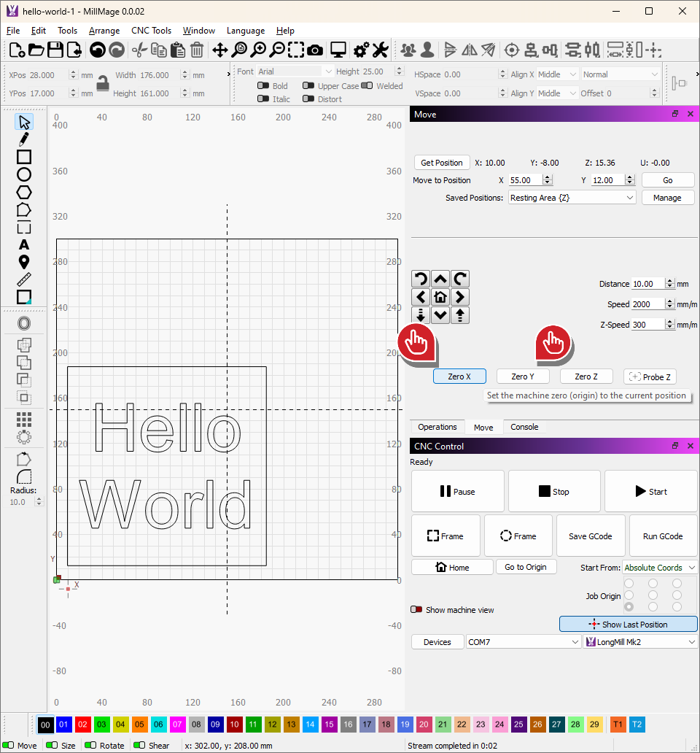Click the camera capture icon
The image size is (700, 753).
[x=315, y=50]
